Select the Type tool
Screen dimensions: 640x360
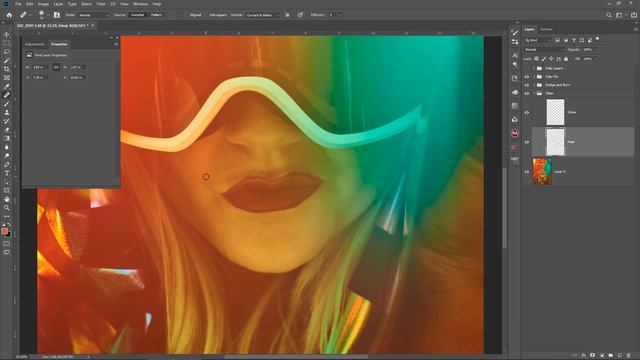coord(7,173)
